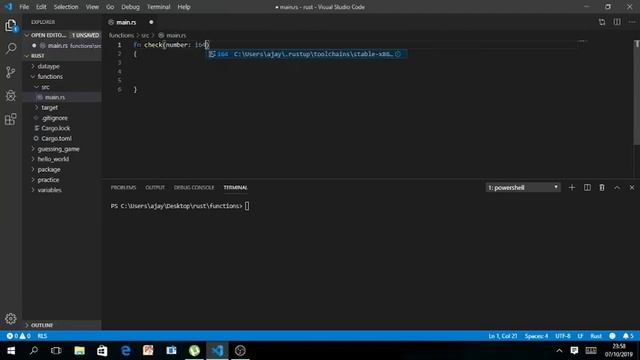The width and height of the screenshot is (640, 360).
Task: Collapse the RUST workspace section
Action: click(62, 56)
